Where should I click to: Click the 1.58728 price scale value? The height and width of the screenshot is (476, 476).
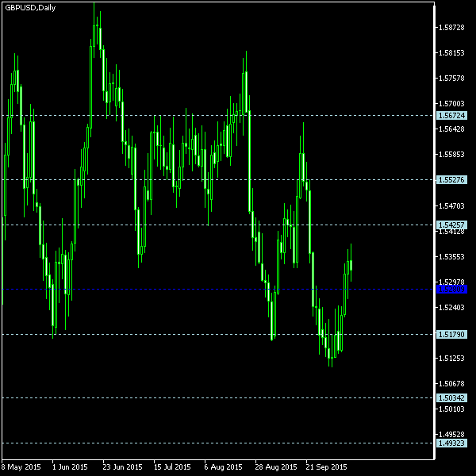(451, 28)
